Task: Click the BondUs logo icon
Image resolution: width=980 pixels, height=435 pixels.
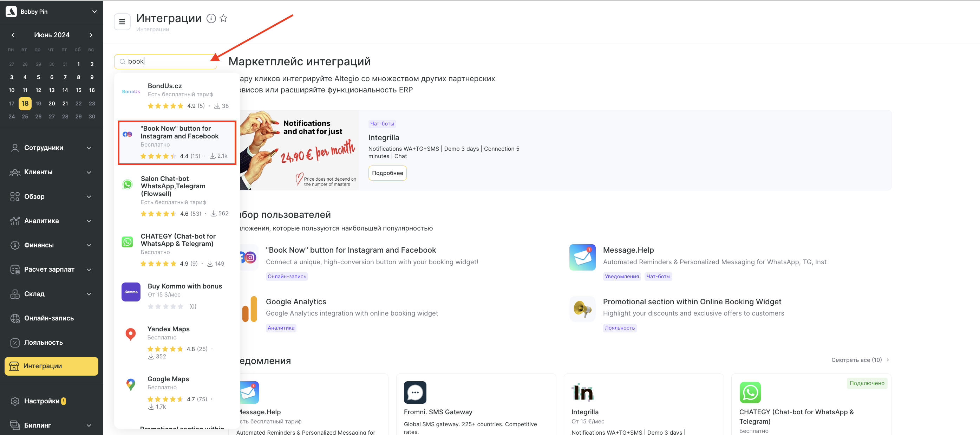Action: point(131,91)
